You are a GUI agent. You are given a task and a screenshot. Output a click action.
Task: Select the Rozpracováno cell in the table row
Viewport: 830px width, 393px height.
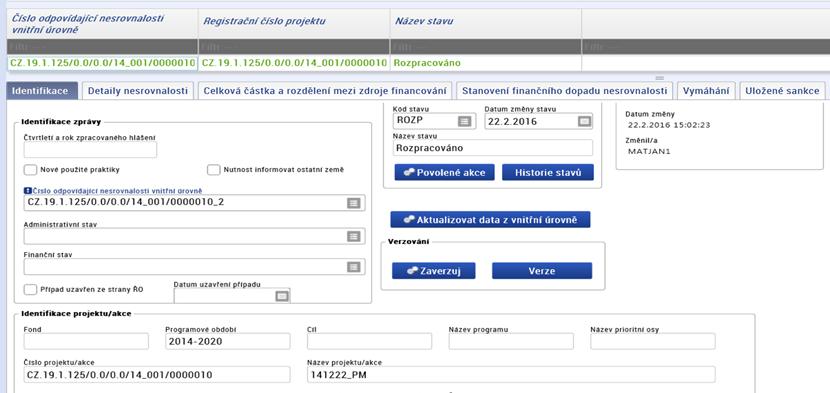pos(485,63)
